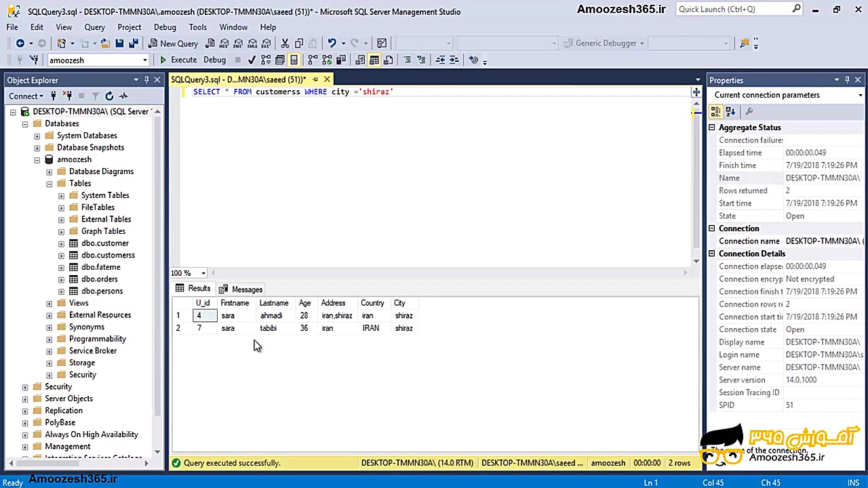Open the Tools menu

point(197,27)
